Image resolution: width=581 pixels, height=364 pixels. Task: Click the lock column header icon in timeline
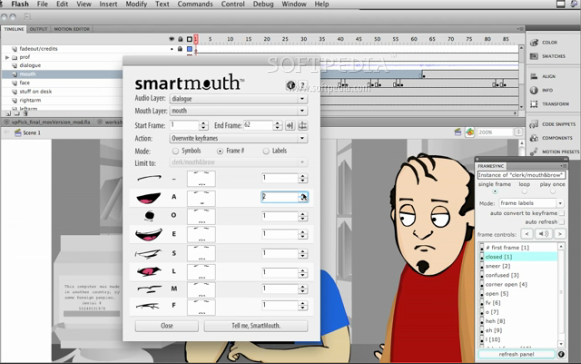180,39
